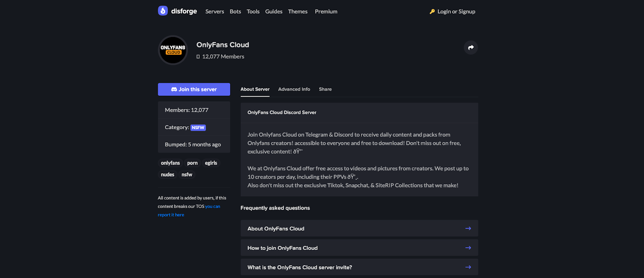Click the porn tag
Screen dimensions: 644x278
coord(192,163)
